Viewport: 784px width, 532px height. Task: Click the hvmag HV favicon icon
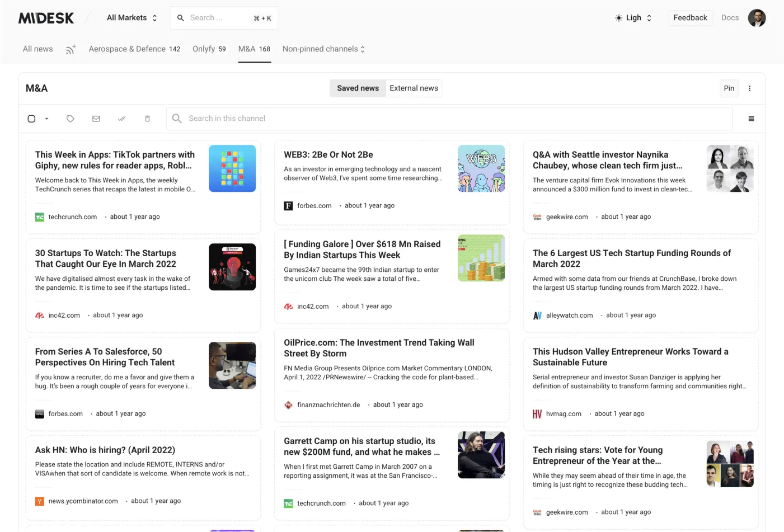point(537,414)
